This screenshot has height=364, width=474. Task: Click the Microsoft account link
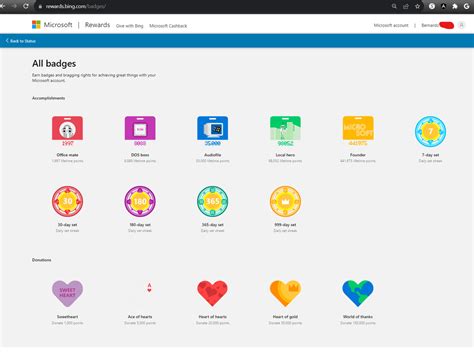pyautogui.click(x=391, y=25)
